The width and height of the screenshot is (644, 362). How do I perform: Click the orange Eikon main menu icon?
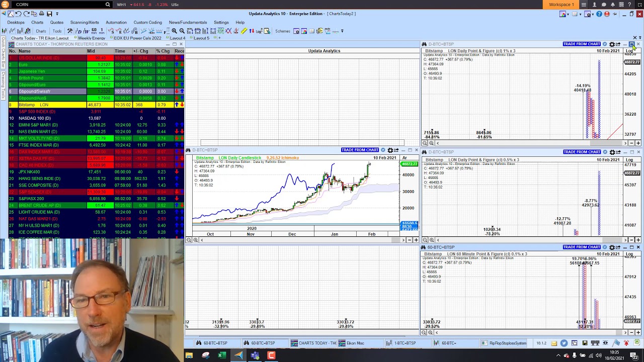click(x=5, y=5)
